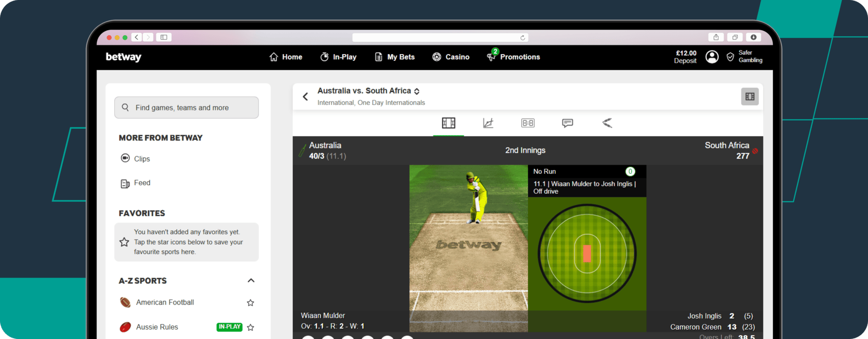The image size is (868, 339).
Task: Click the browser tabs overview icon
Action: [735, 37]
